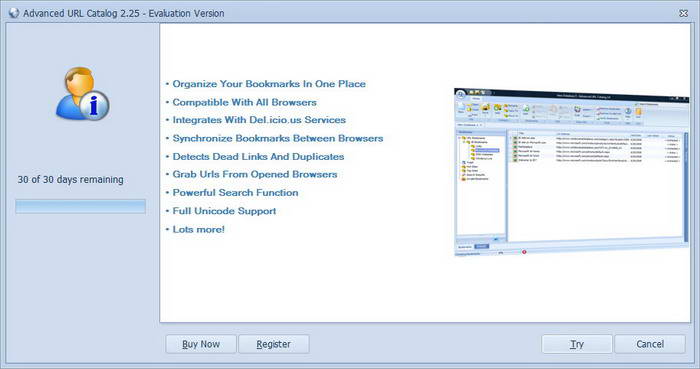700x369 pixels.
Task: Dismiss the dialog with Cancel
Action: coord(650,344)
